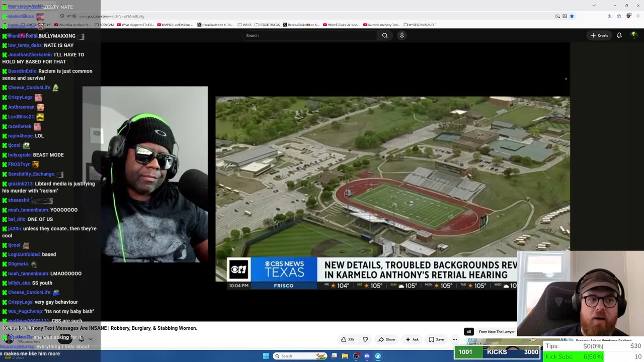Screen dimensions: 644x362
Task: Click the KICKS follower goal bar
Action: pyautogui.click(x=497, y=352)
